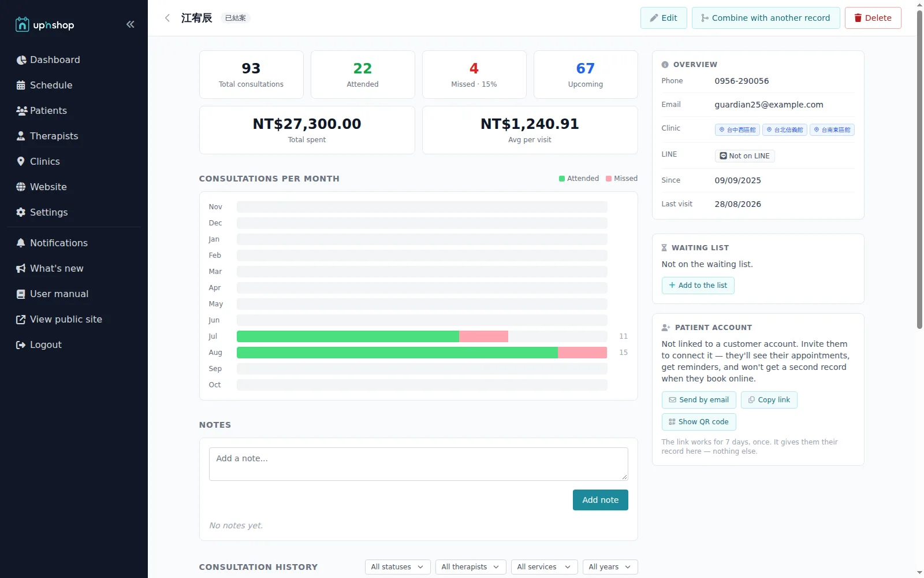Expand the All services dropdown

[545, 567]
